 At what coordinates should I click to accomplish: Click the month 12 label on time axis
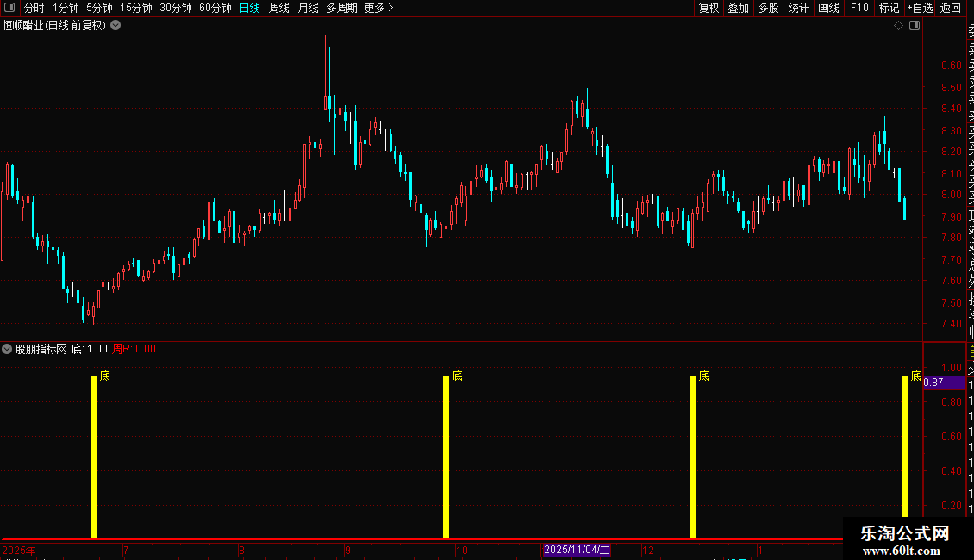[648, 550]
